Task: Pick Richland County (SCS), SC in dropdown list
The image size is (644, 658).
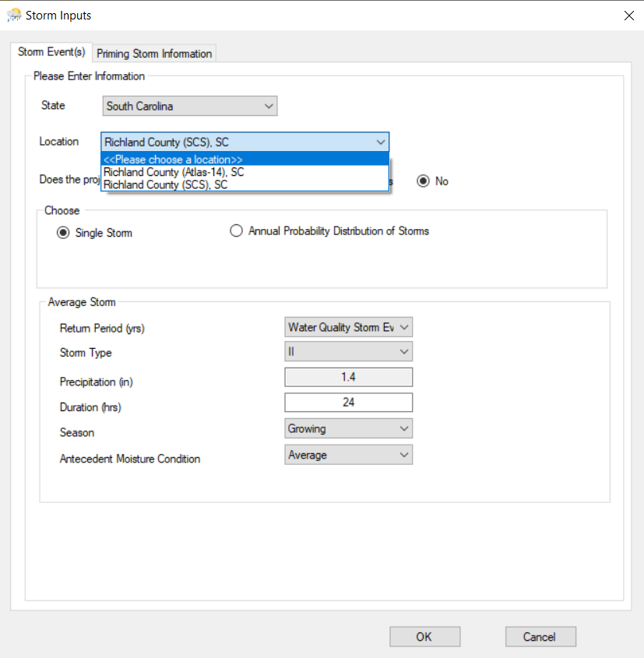Action: coord(166,185)
